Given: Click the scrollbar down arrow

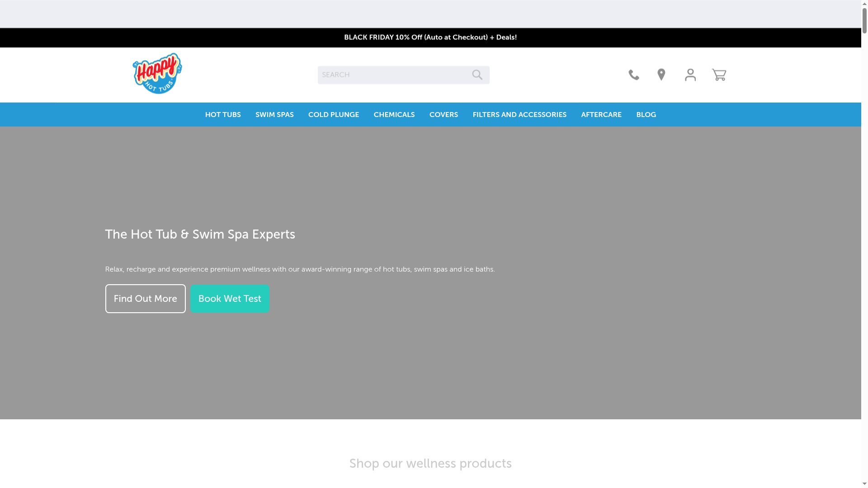Looking at the screenshot, I should 864,484.
